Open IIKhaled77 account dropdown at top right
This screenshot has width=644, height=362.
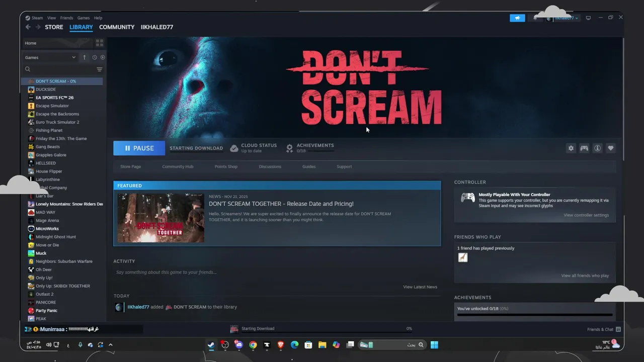pos(562,18)
